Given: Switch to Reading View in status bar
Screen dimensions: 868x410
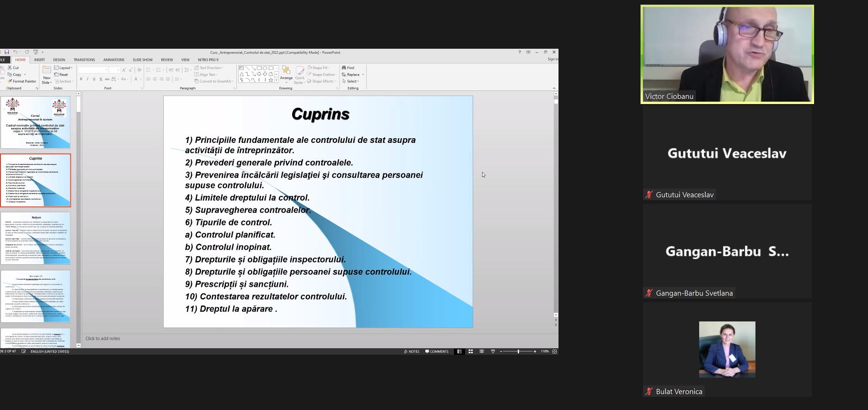Looking at the screenshot, I should pos(482,351).
